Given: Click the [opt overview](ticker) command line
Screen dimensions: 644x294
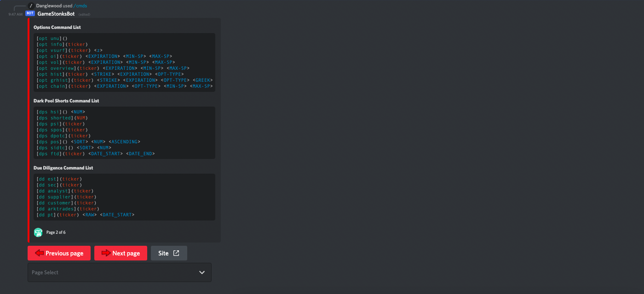Looking at the screenshot, I should (113, 68).
